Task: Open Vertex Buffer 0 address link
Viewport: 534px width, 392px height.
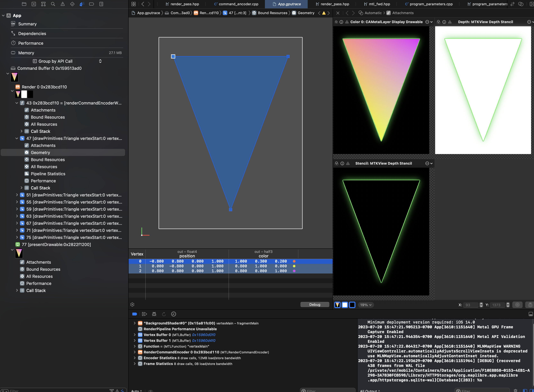Action: click(x=204, y=335)
